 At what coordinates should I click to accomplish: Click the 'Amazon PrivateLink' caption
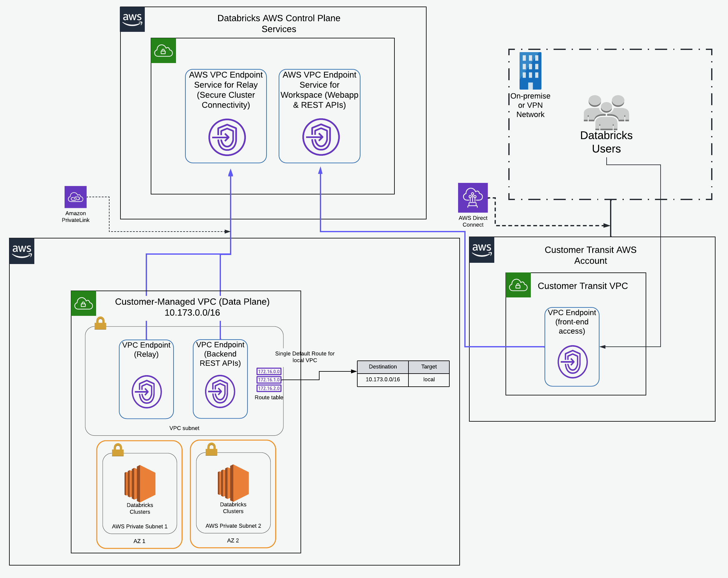tap(76, 217)
